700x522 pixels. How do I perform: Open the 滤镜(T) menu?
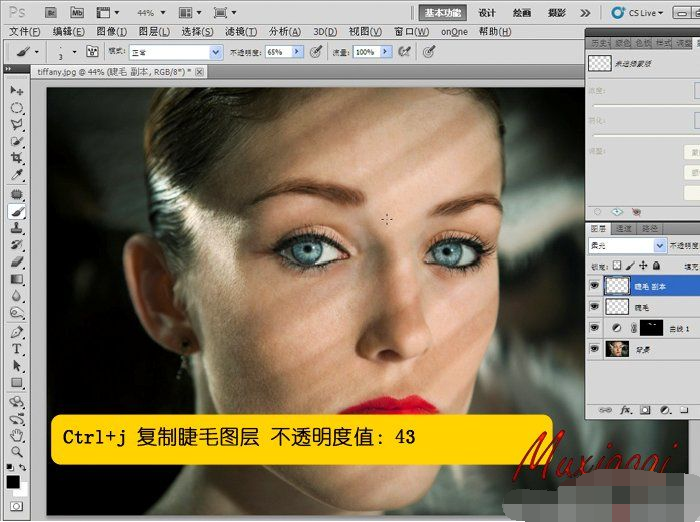(x=241, y=32)
